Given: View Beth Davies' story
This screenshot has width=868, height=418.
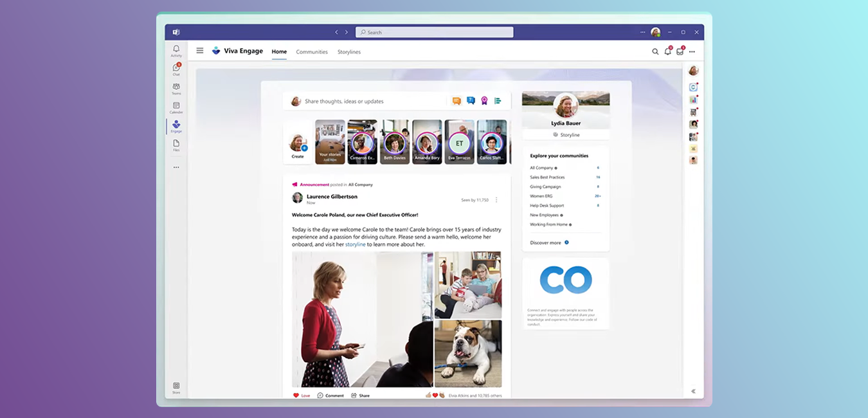Looking at the screenshot, I should 394,142.
